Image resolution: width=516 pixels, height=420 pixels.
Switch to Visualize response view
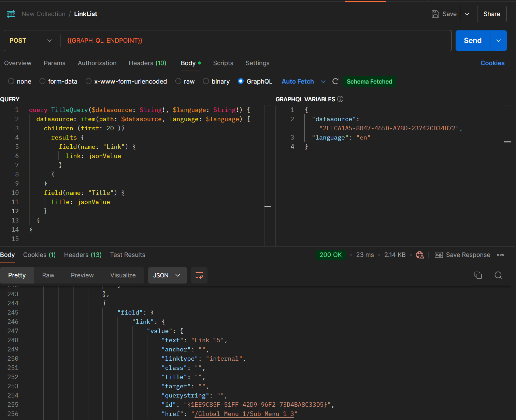click(123, 275)
